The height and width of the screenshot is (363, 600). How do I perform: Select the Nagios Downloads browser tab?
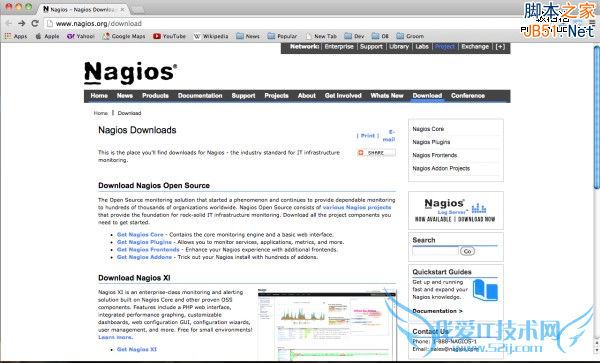(83, 9)
